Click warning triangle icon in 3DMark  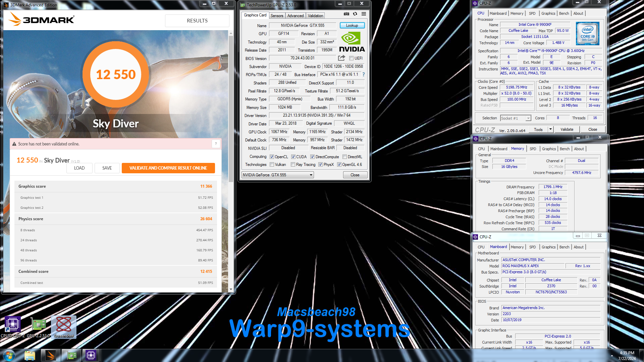(14, 144)
